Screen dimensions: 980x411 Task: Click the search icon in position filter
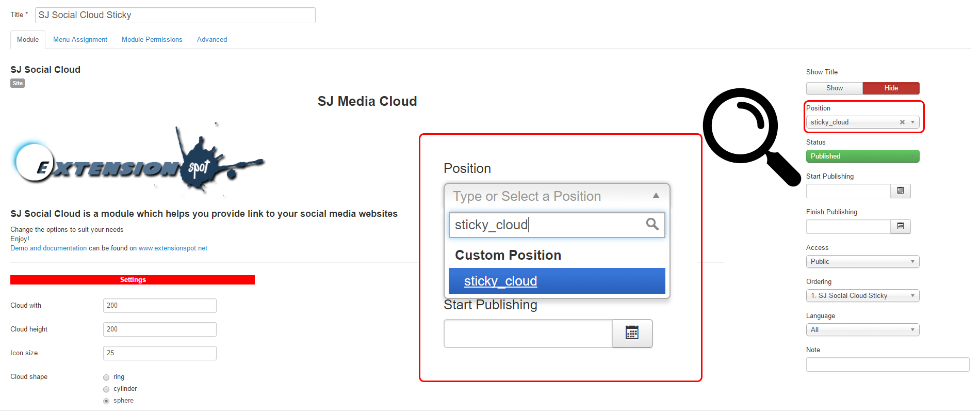[x=652, y=224]
